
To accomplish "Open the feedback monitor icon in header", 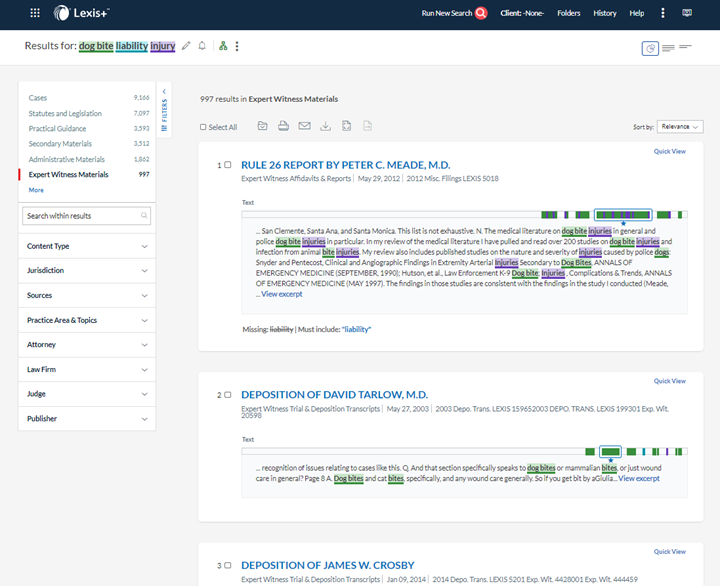I will pyautogui.click(x=686, y=13).
